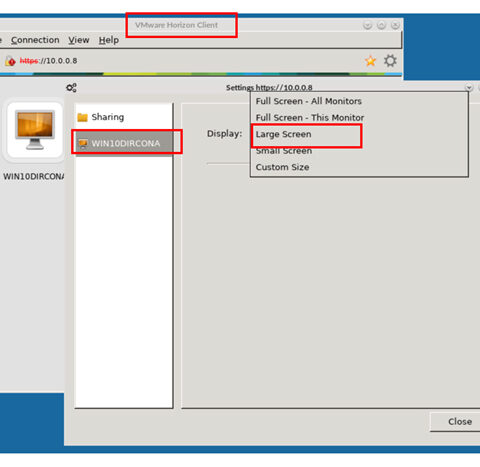The image size is (480, 467).
Task: Select WIN10DIRCONA in the settings list
Action: pos(124,143)
